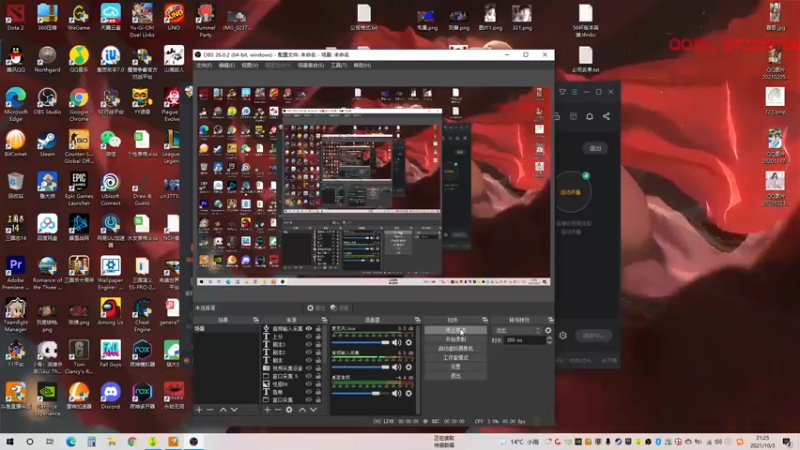Image resolution: width=800 pixels, height=450 pixels.
Task: Mute the 音频输入采集 mixer channel
Action: (396, 367)
